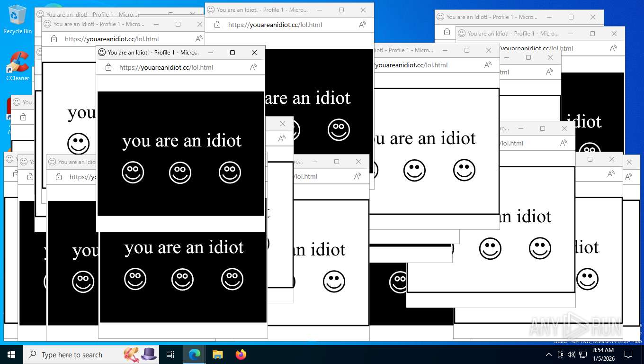The height and width of the screenshot is (364, 644).
Task: Open File Explorer from the taskbar
Action: click(217, 355)
